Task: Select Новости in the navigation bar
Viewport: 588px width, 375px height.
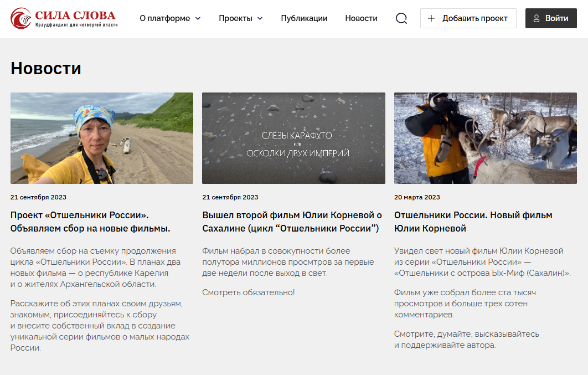Action: (361, 18)
